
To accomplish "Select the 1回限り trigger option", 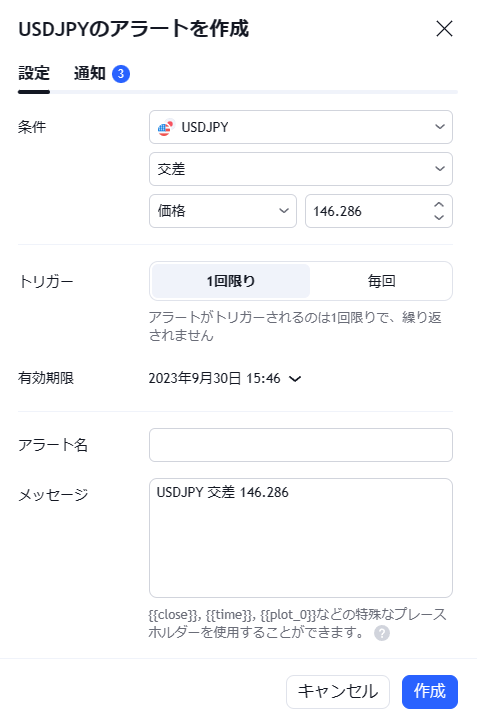I will point(231,281).
